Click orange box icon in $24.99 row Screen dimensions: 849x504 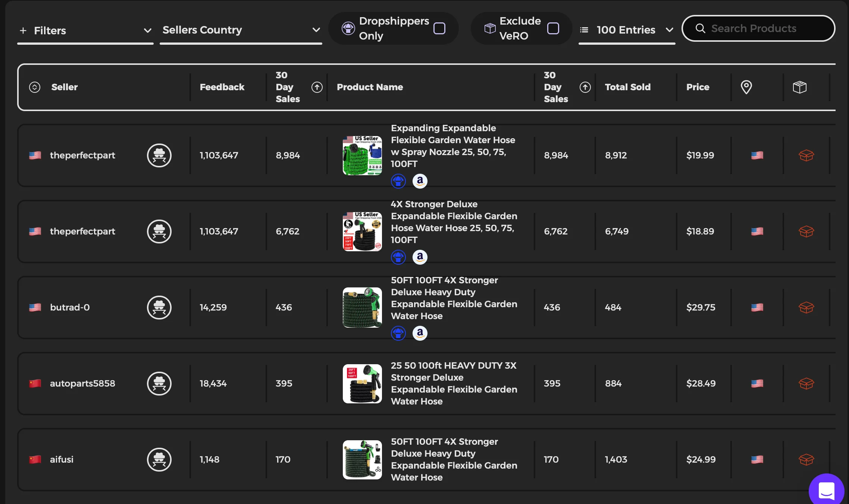[x=806, y=460]
